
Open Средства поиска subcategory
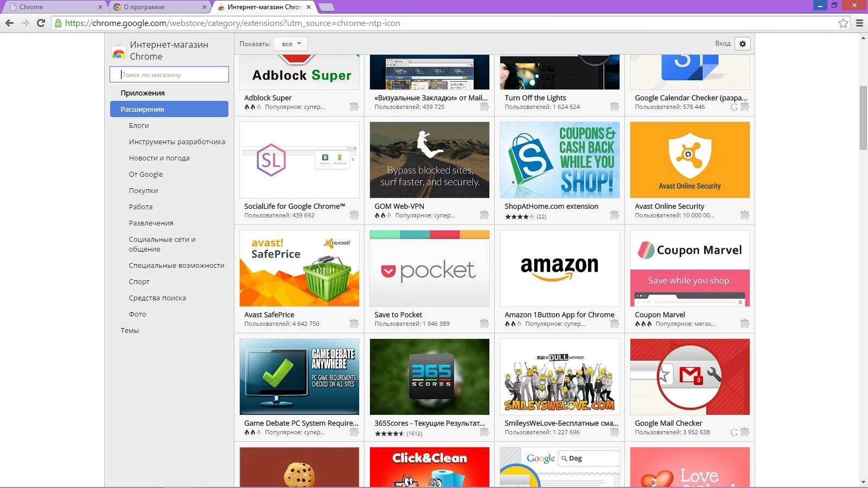tap(157, 298)
